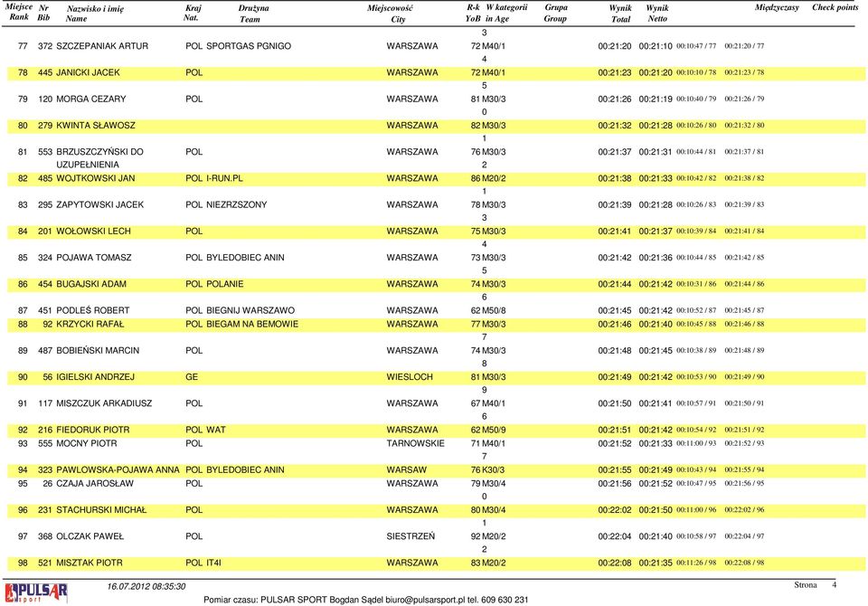Select FIEDORUK PIOTR name

point(93,430)
